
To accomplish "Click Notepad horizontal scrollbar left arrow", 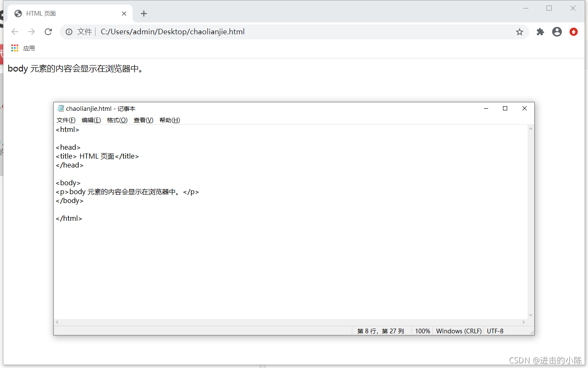I will (x=58, y=322).
